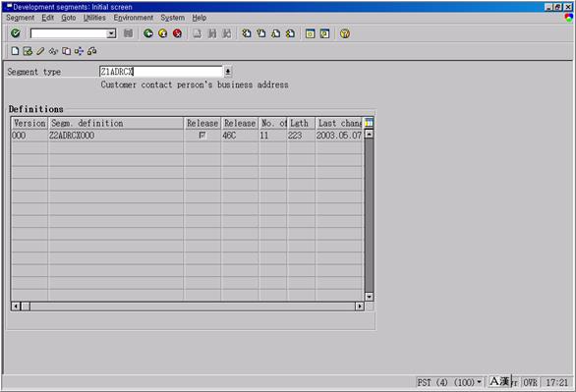
Task: Click the IME language indicator in status bar
Action: coord(499,382)
